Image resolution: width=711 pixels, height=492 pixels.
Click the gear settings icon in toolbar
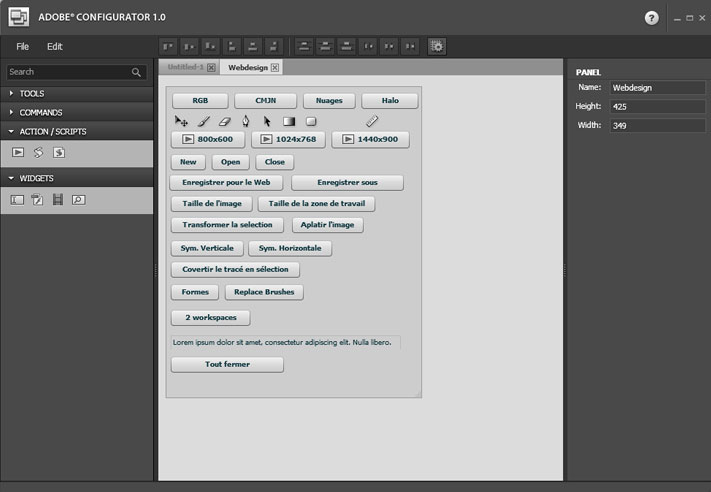[x=437, y=46]
